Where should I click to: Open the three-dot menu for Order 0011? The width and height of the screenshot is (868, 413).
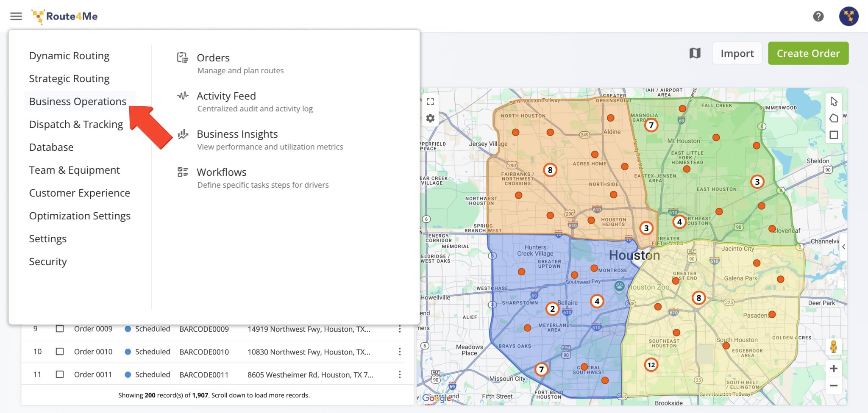[x=398, y=374]
